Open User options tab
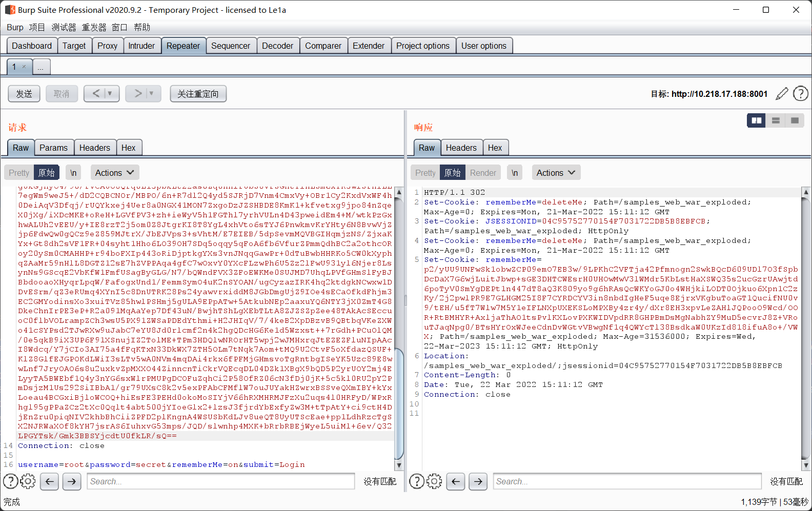The image size is (812, 511). pos(484,46)
